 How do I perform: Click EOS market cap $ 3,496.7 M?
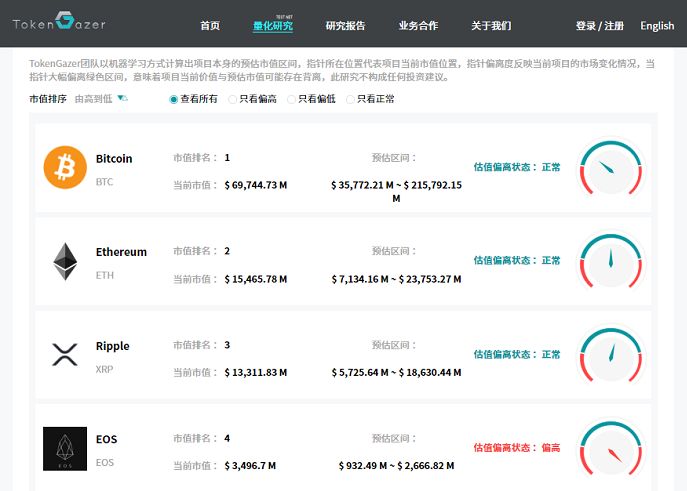250,466
